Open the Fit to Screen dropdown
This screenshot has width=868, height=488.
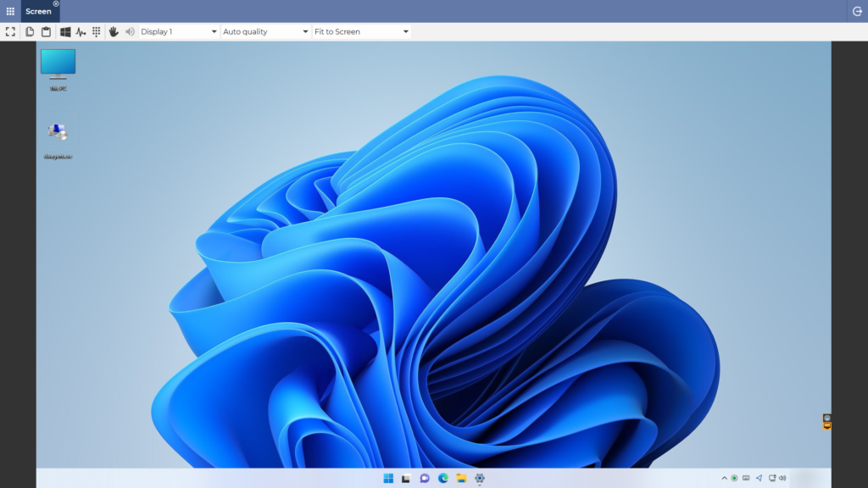(361, 31)
